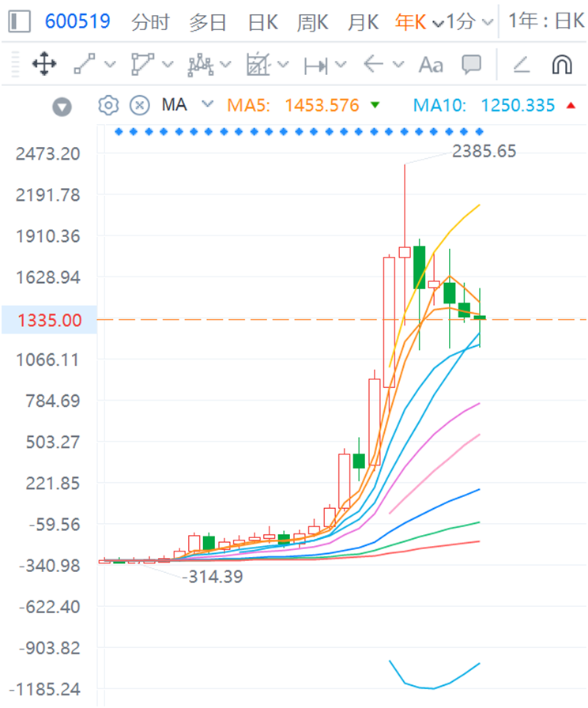Click the 2473.20 axis label
588x708 pixels.
click(48, 154)
